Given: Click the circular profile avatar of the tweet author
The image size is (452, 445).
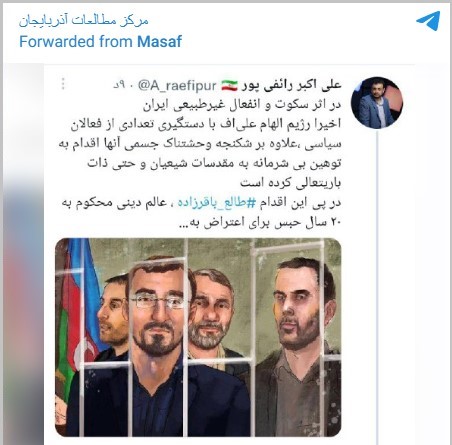Looking at the screenshot, I should (377, 103).
